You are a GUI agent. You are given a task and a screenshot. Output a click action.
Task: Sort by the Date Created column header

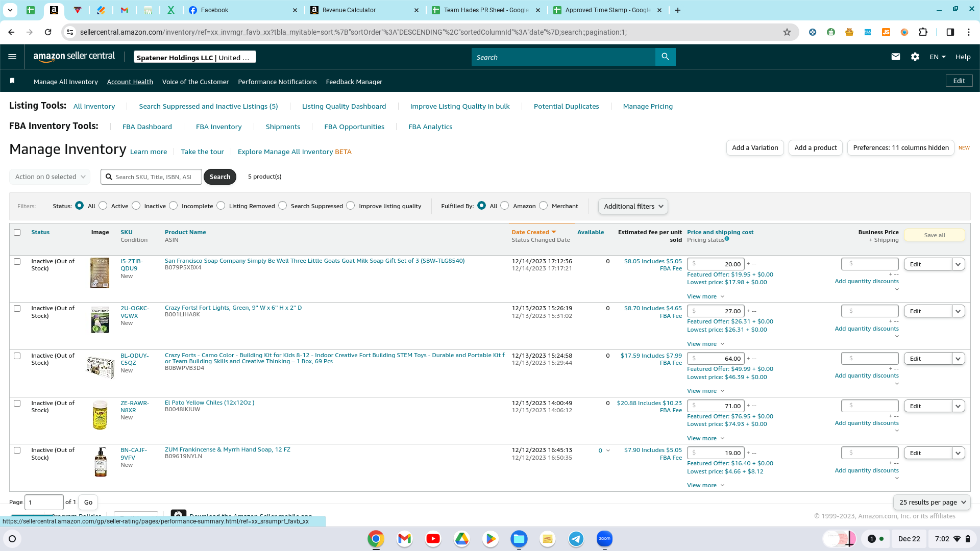[533, 232]
